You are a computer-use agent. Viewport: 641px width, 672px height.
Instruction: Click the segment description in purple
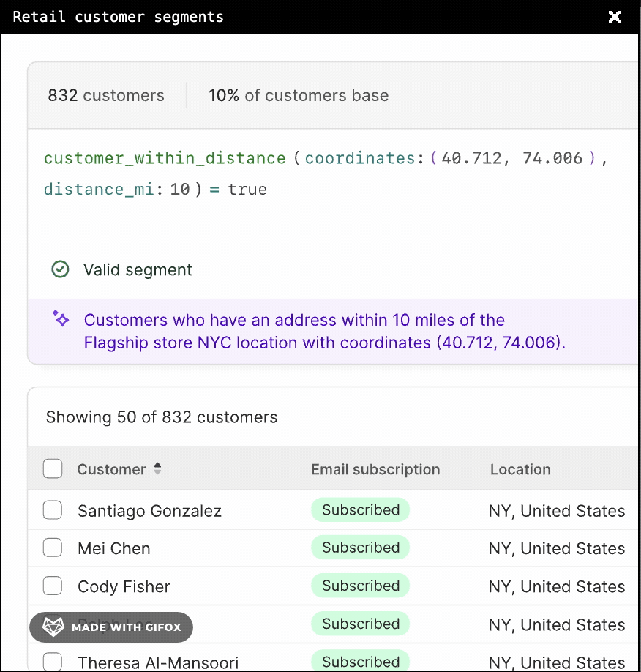pos(325,332)
